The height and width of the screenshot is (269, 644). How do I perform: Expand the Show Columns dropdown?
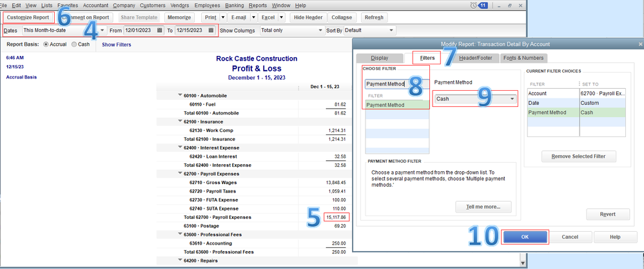[x=320, y=30]
